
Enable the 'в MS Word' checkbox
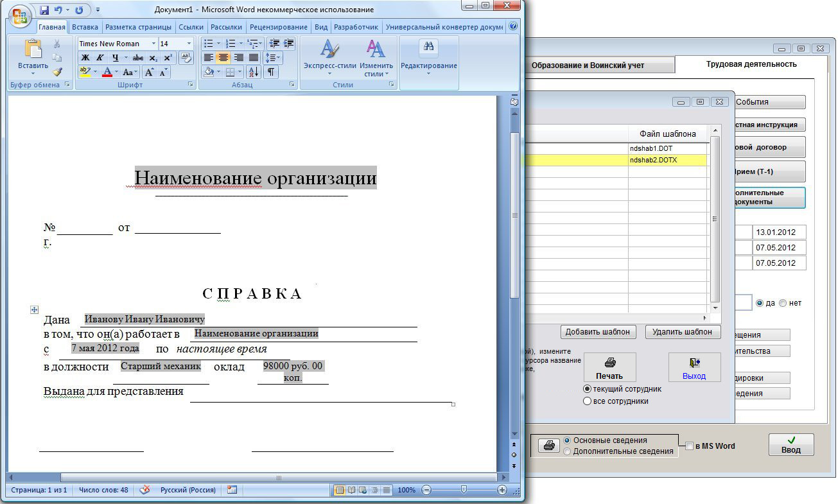click(x=689, y=446)
